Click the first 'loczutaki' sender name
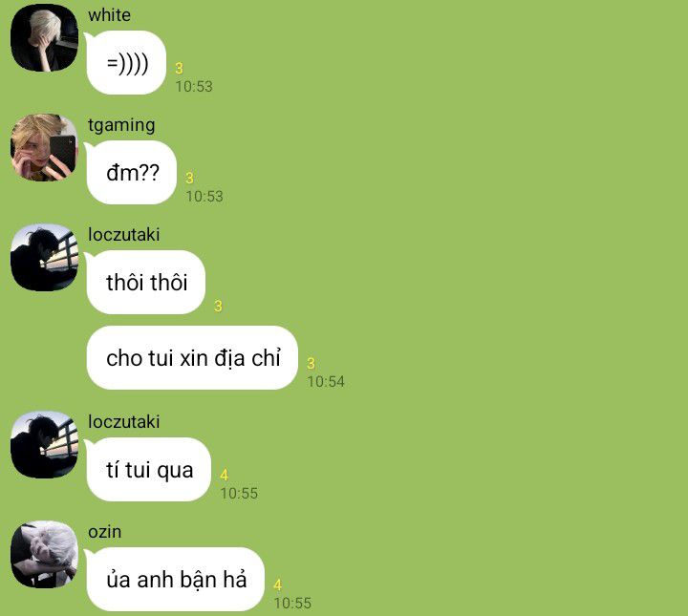Viewport: 688px width, 616px height. (x=123, y=235)
